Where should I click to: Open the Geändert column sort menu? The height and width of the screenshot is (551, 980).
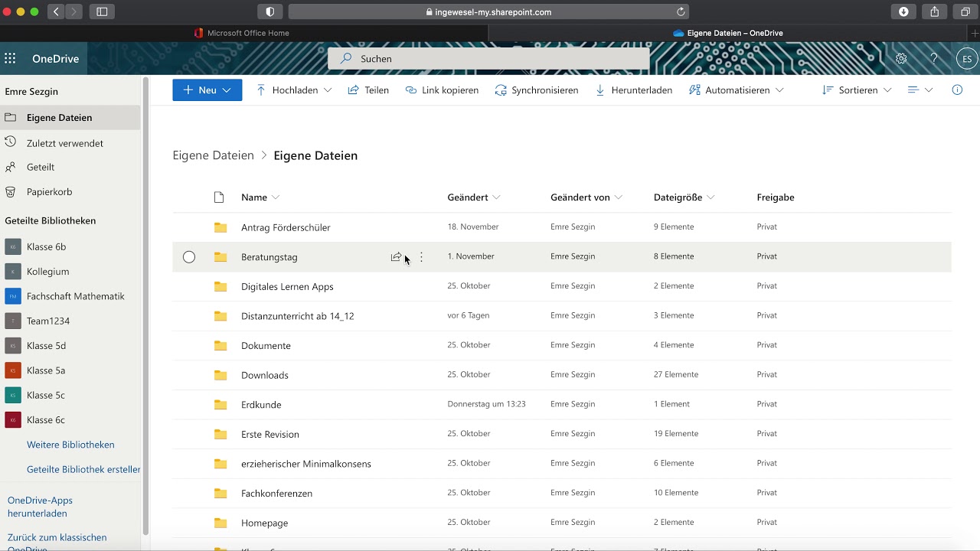coord(474,197)
